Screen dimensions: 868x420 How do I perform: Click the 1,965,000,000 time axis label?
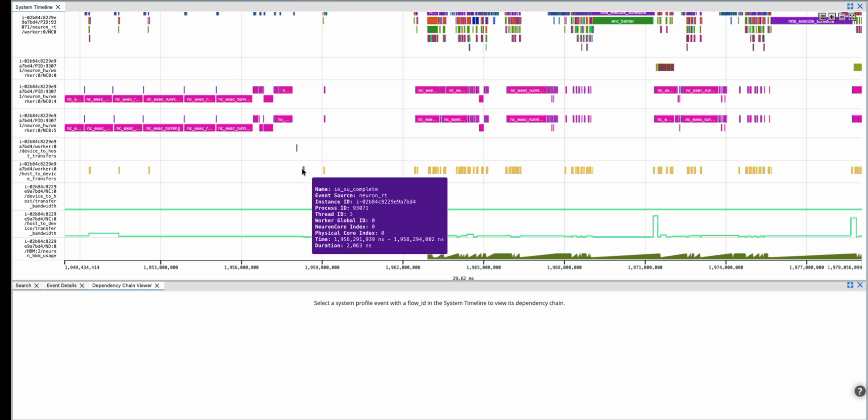coord(484,267)
